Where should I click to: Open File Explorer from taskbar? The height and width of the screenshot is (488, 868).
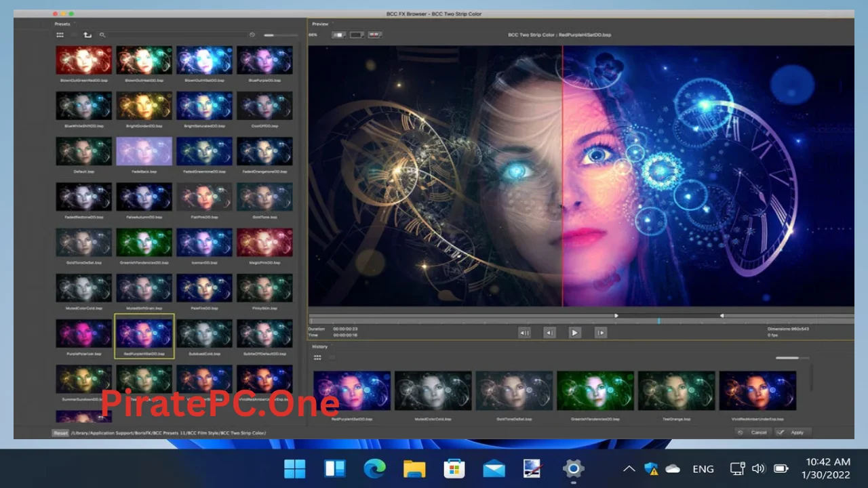point(414,468)
